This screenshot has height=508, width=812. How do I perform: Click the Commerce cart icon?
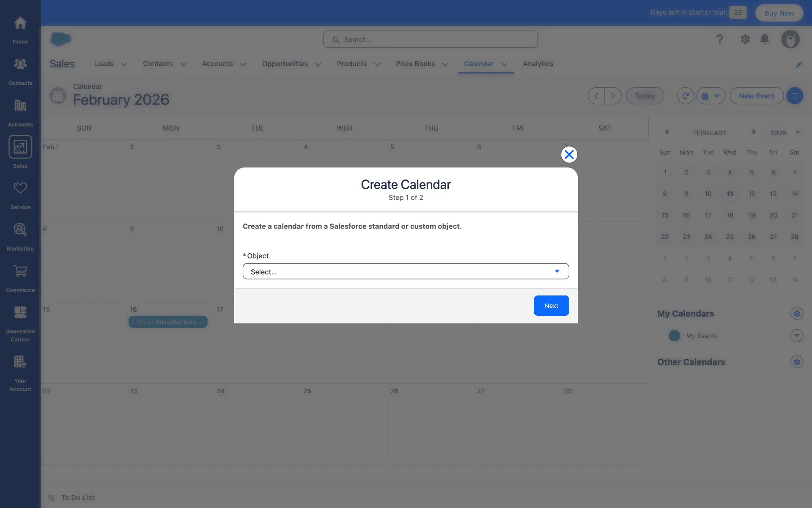[x=20, y=271]
